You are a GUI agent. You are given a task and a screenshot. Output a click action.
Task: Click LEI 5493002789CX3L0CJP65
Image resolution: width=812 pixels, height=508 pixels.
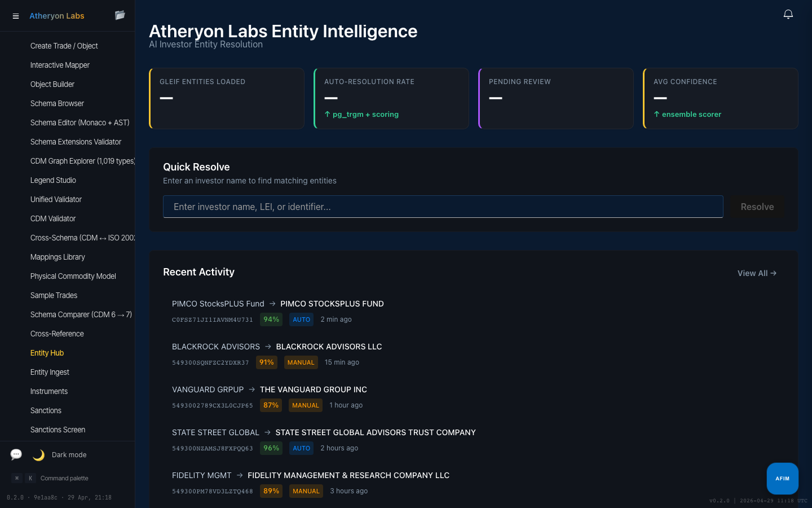click(213, 405)
